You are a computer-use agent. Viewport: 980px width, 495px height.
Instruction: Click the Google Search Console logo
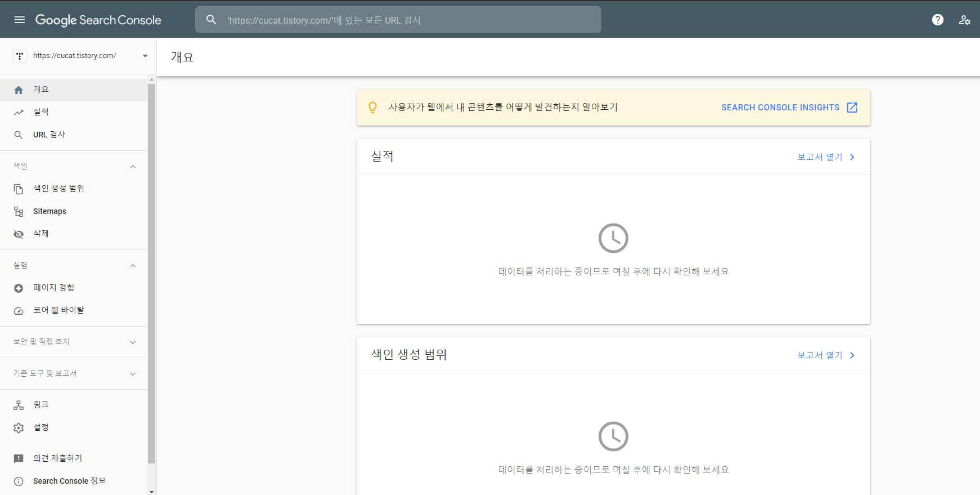[x=98, y=20]
